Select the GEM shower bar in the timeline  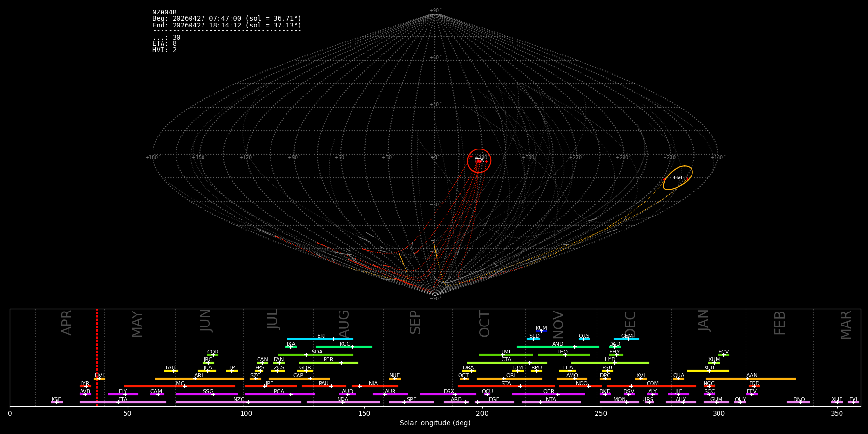(x=626, y=339)
